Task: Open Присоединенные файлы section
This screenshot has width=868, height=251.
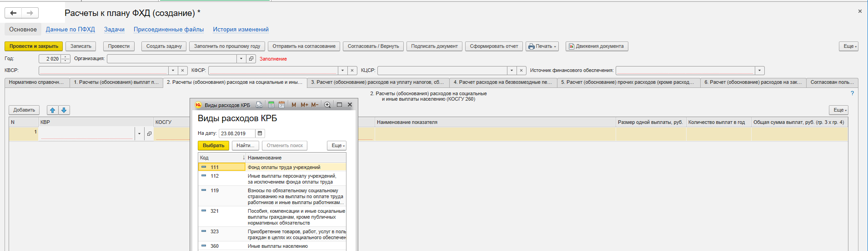Action: (169, 29)
